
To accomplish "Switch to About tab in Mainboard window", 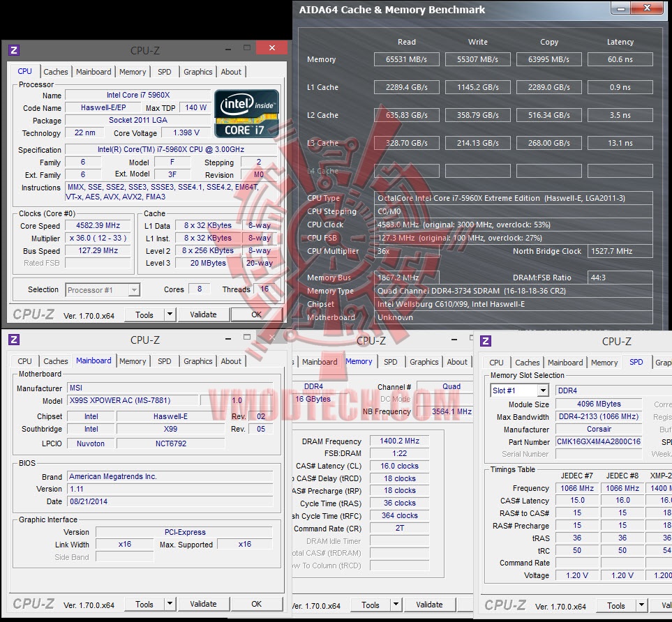I will click(x=231, y=361).
